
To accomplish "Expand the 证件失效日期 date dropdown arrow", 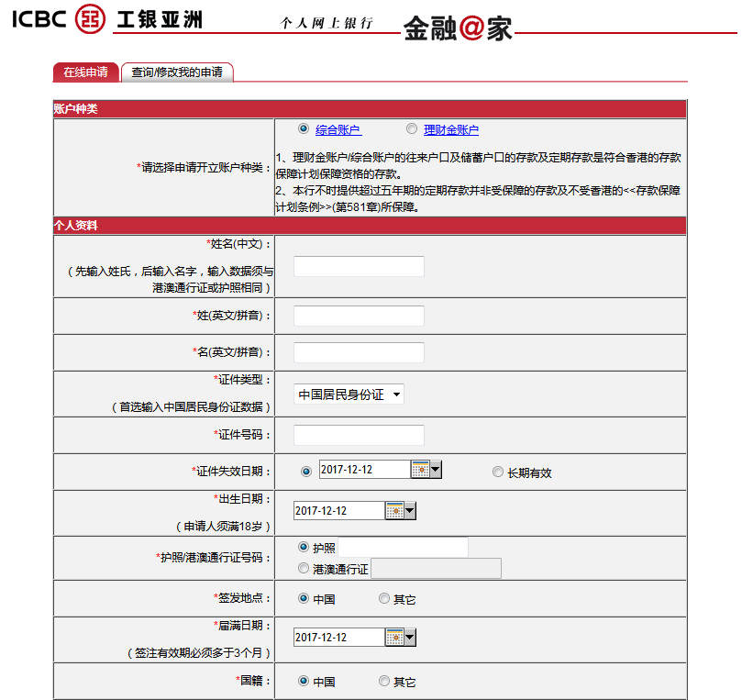I will pos(434,469).
